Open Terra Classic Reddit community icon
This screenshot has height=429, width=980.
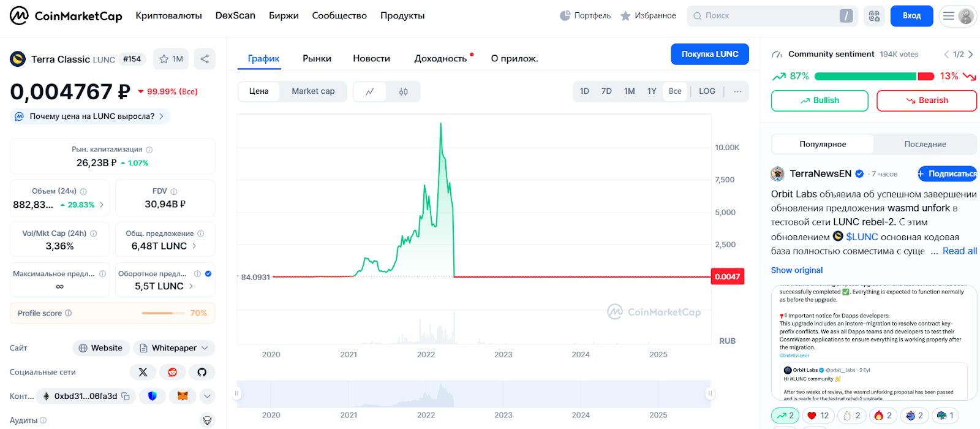click(x=172, y=372)
